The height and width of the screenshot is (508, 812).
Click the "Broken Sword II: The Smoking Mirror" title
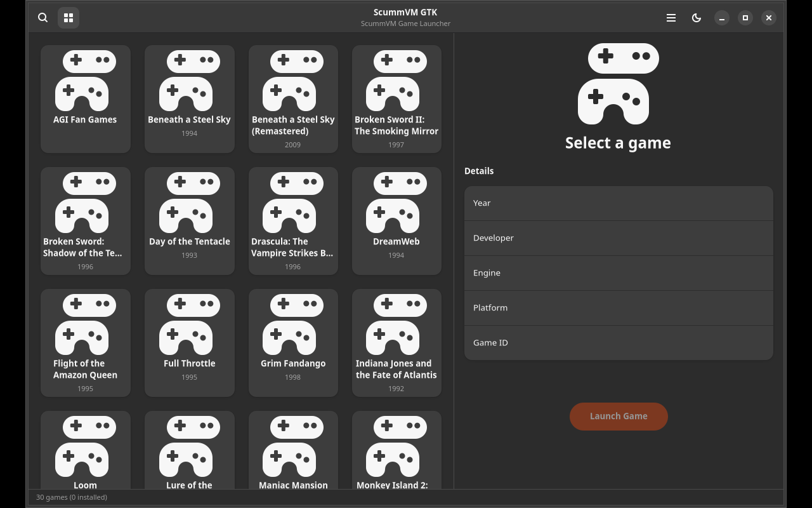[396, 125]
